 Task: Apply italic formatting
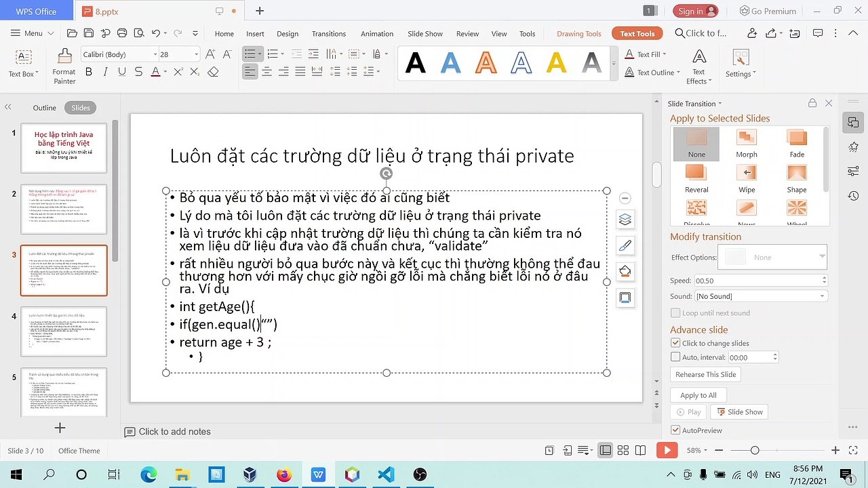click(105, 72)
